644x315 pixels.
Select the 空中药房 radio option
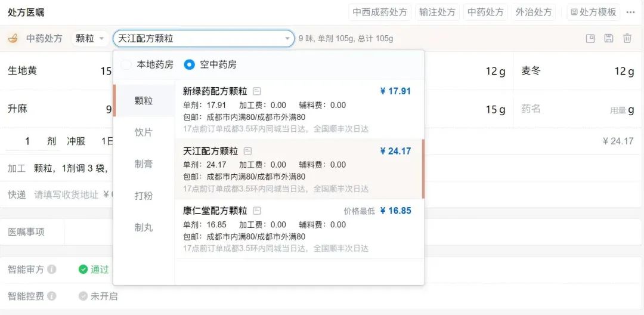[x=189, y=64]
